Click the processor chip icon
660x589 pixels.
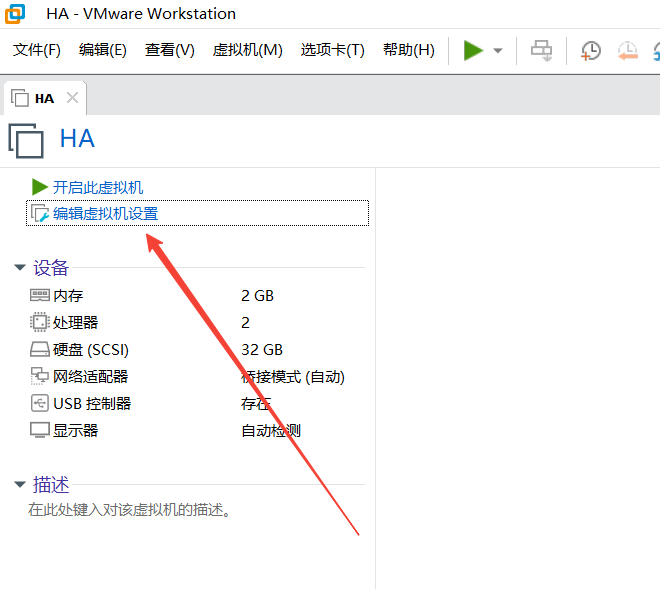[40, 322]
